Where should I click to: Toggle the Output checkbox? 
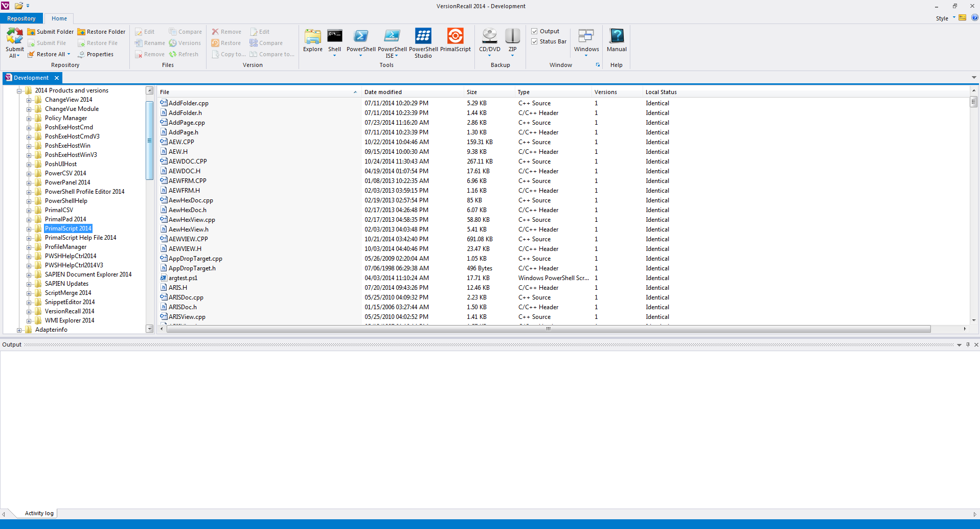tap(534, 31)
